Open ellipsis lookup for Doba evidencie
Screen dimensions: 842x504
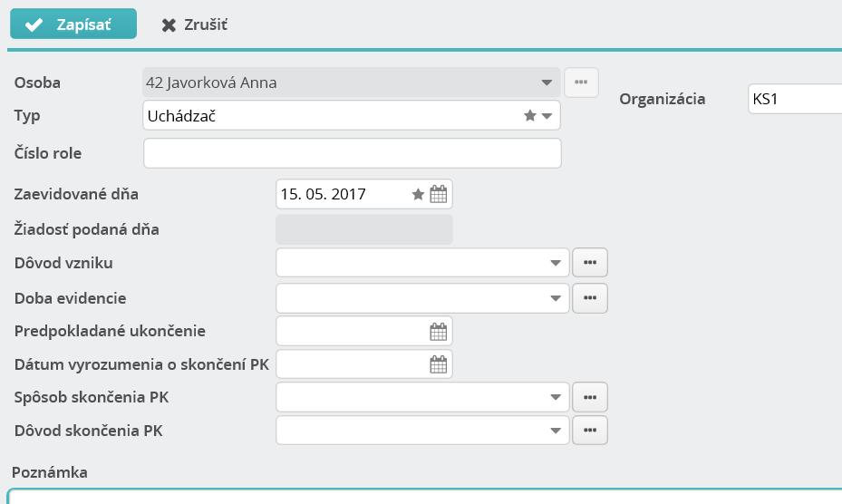(x=590, y=297)
